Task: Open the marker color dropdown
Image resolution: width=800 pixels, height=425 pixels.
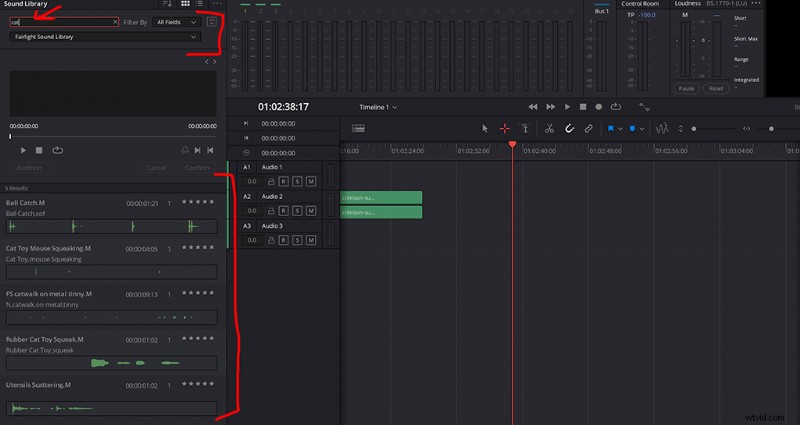Action: click(642, 129)
